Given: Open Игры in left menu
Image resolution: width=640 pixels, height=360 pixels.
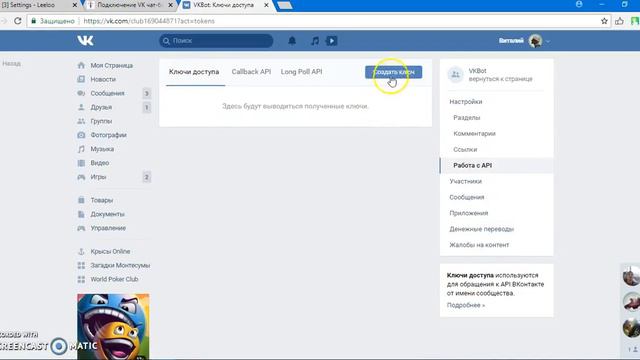Looking at the screenshot, I should pos(98,177).
